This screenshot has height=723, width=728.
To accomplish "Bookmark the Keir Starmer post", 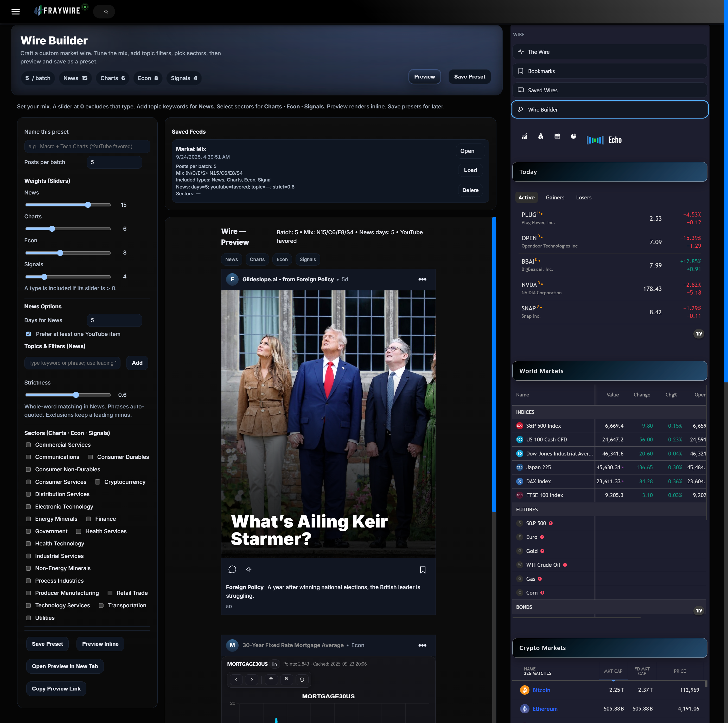I will click(x=422, y=570).
